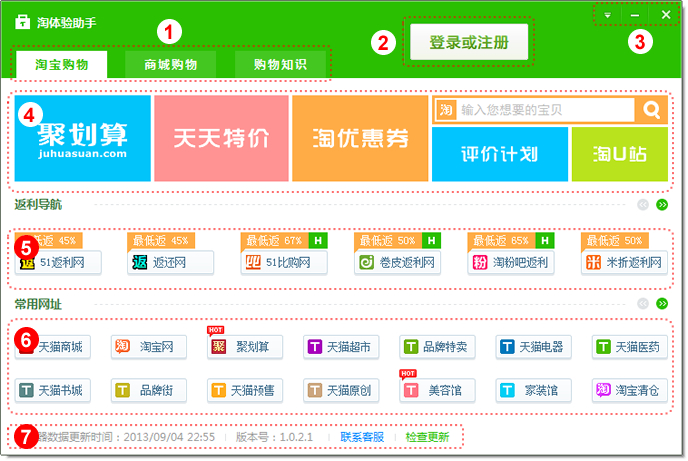688x461 pixels.
Task: Open the title bar dropdown menu arrow
Action: click(x=607, y=15)
